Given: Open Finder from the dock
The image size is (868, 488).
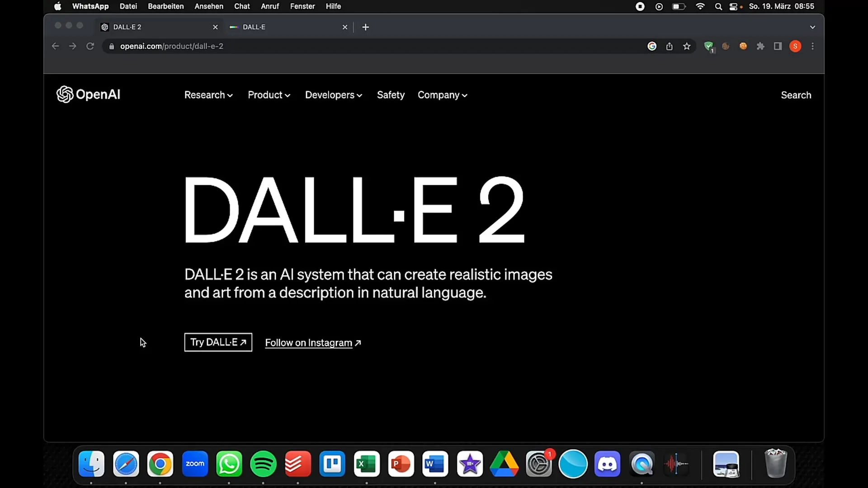Looking at the screenshot, I should (x=91, y=464).
